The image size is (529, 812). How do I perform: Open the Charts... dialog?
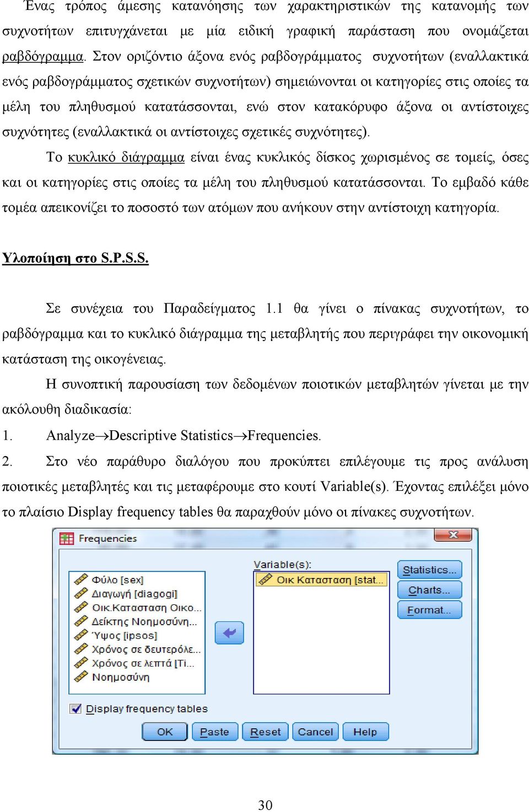point(430,590)
